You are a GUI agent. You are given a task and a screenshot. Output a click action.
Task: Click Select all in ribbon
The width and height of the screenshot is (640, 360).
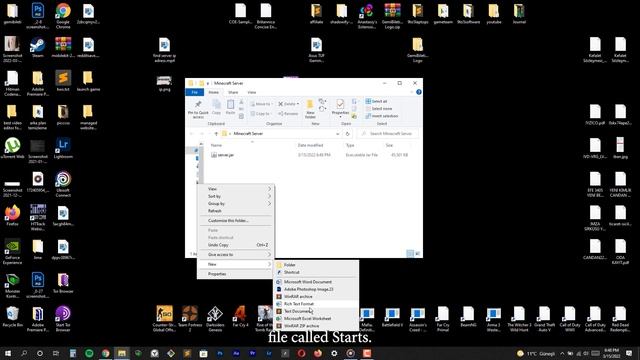pyautogui.click(x=376, y=101)
